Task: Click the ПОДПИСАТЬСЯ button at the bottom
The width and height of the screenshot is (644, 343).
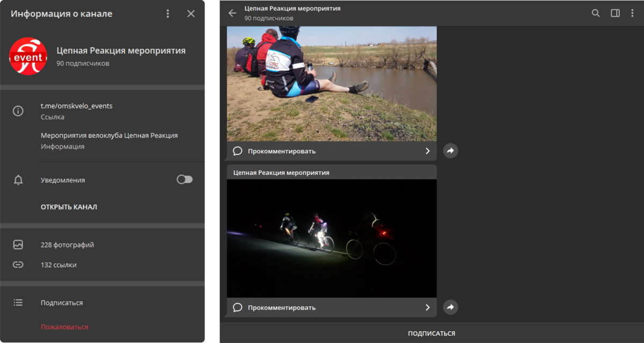Action: click(x=431, y=333)
